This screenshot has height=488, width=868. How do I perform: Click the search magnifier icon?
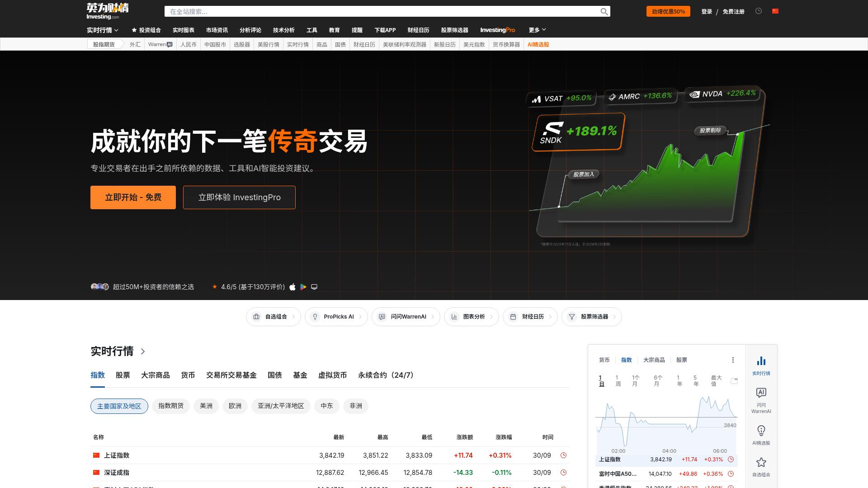click(x=604, y=12)
